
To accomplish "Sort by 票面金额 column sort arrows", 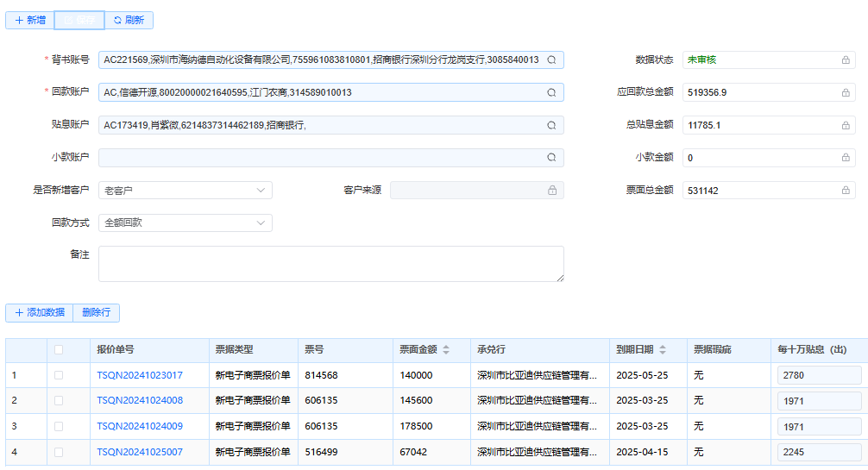I will coord(446,350).
